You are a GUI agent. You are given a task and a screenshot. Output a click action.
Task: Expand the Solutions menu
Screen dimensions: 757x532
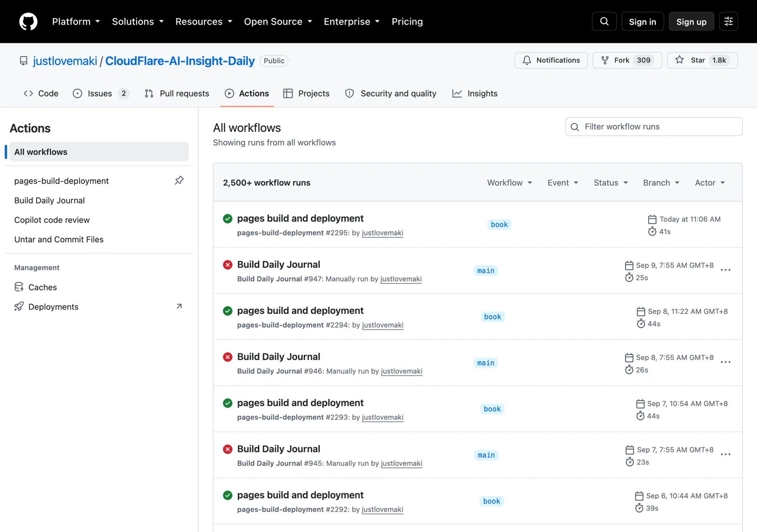click(138, 22)
